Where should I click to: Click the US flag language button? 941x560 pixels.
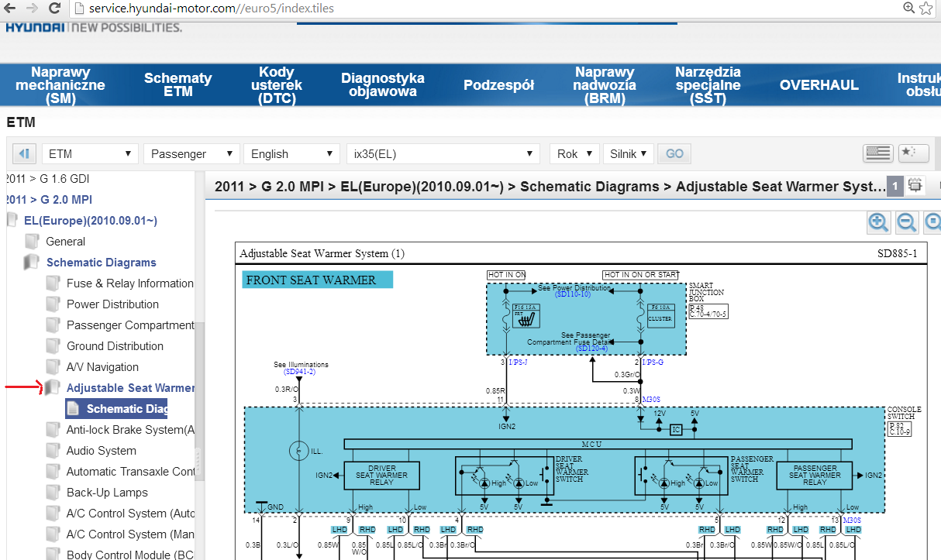pos(877,153)
